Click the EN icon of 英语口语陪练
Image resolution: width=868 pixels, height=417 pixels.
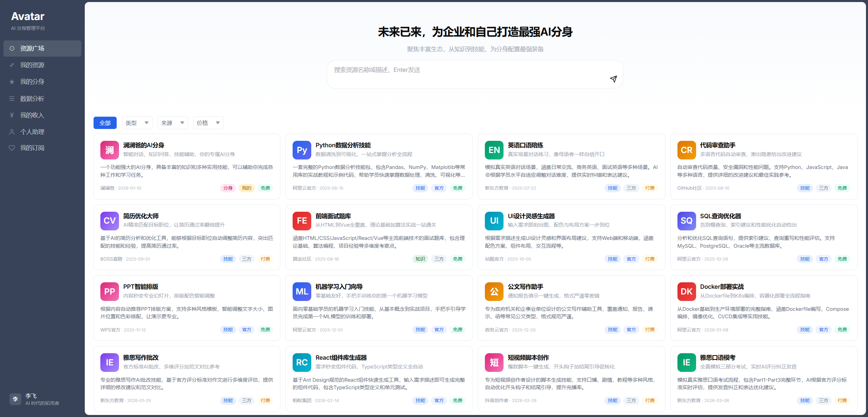coord(494,150)
